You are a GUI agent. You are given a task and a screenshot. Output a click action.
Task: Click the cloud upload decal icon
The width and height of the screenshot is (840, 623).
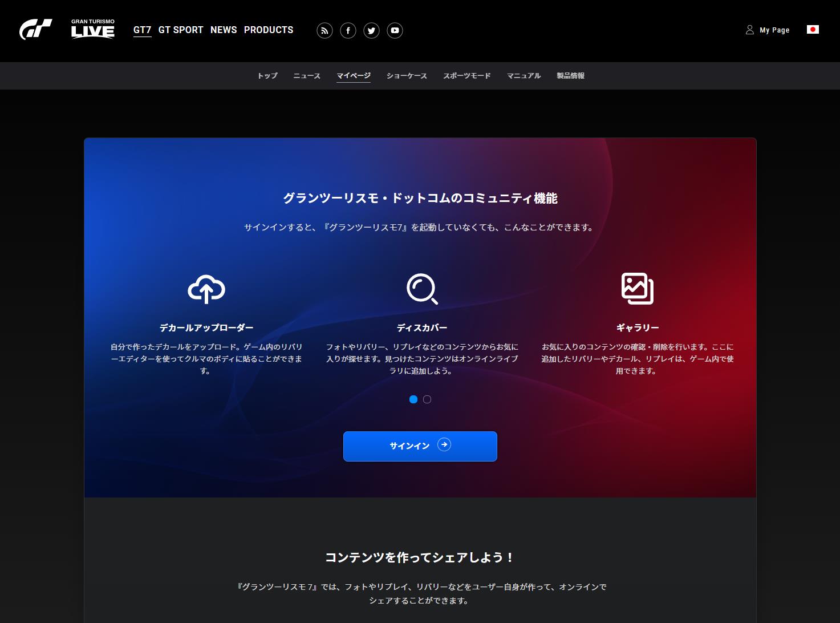pyautogui.click(x=206, y=289)
